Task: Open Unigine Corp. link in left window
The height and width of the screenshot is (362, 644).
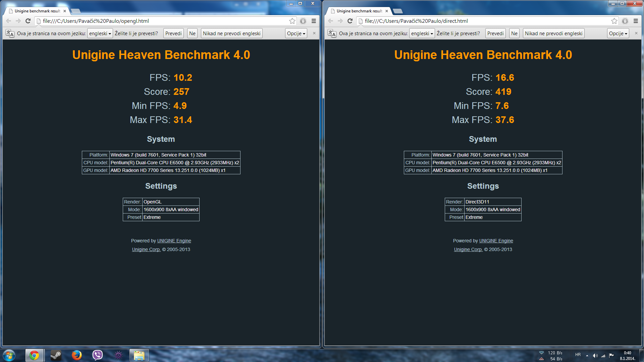Action: tap(146, 249)
